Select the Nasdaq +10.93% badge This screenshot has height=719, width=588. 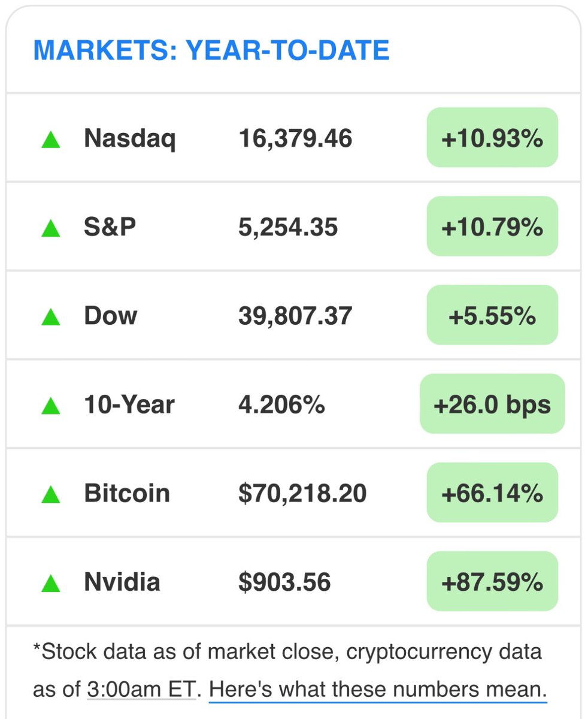[x=492, y=137]
